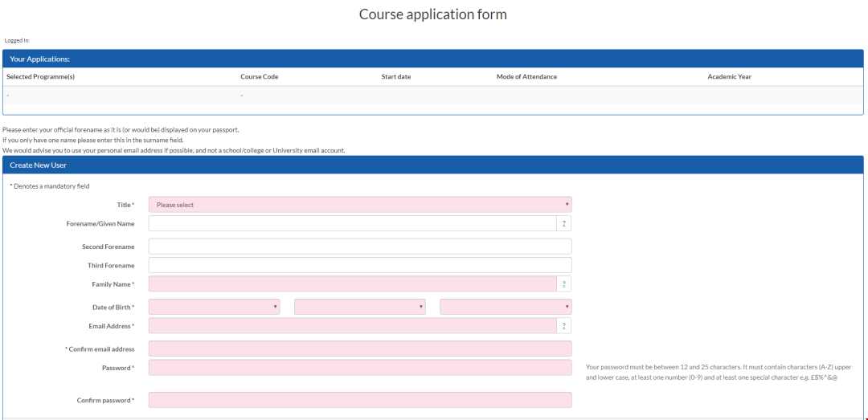Click the help icon beside Email Address
The image size is (868, 420).
point(564,326)
